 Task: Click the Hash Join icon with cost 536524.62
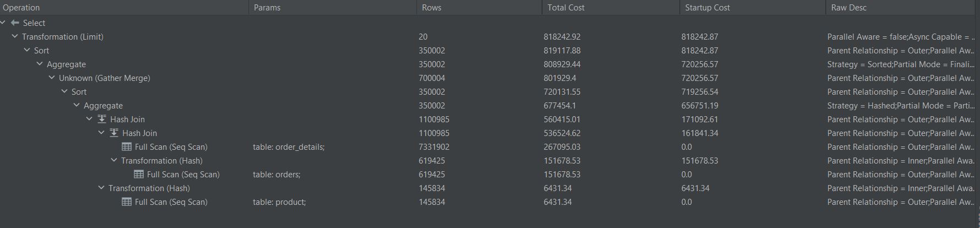[x=114, y=133]
